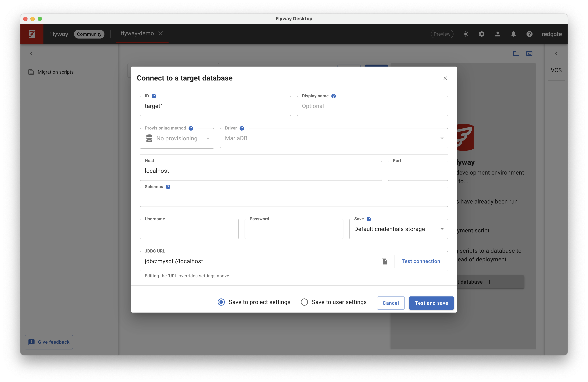The image size is (588, 382).
Task: Click the Test and save button
Action: coord(431,303)
